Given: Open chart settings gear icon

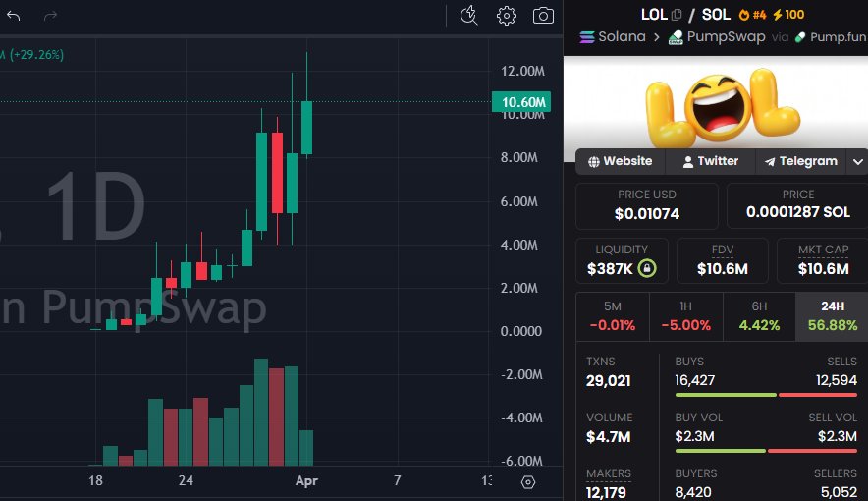Looking at the screenshot, I should pyautogui.click(x=507, y=16).
